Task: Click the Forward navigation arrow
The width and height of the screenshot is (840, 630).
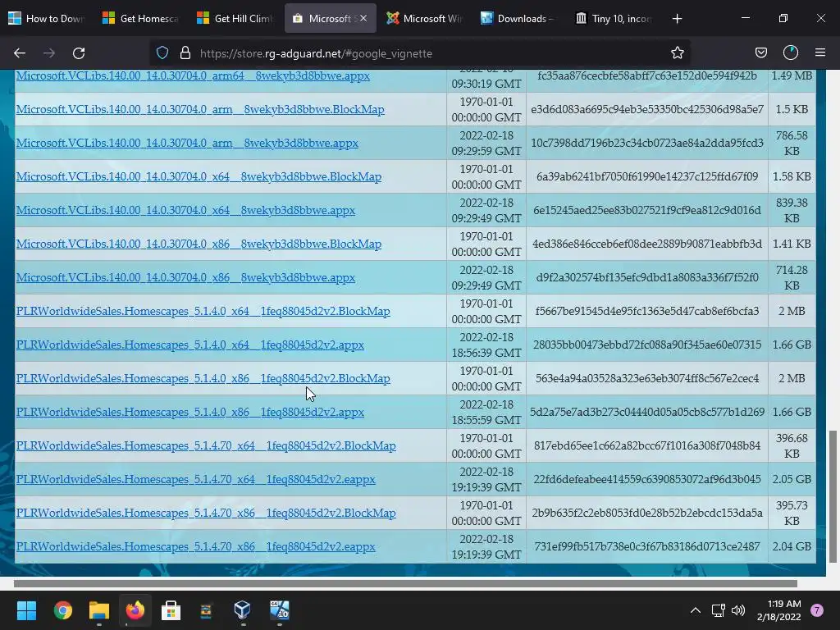Action: (x=49, y=53)
